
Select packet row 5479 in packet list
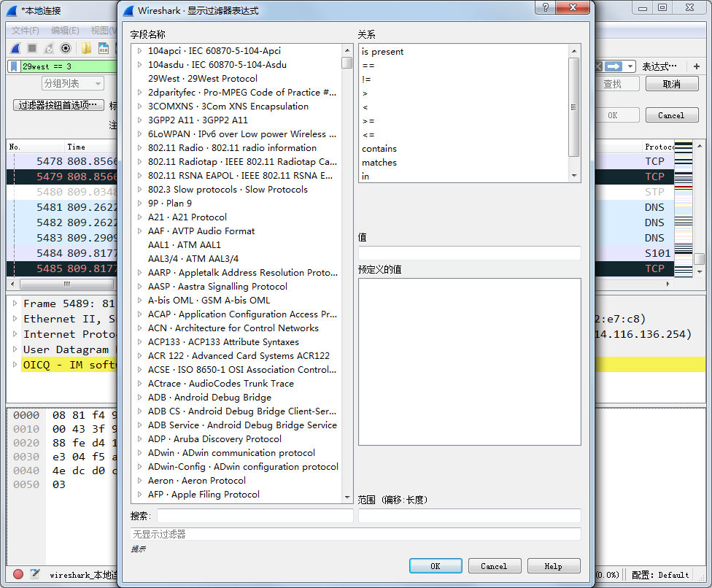(x=62, y=177)
